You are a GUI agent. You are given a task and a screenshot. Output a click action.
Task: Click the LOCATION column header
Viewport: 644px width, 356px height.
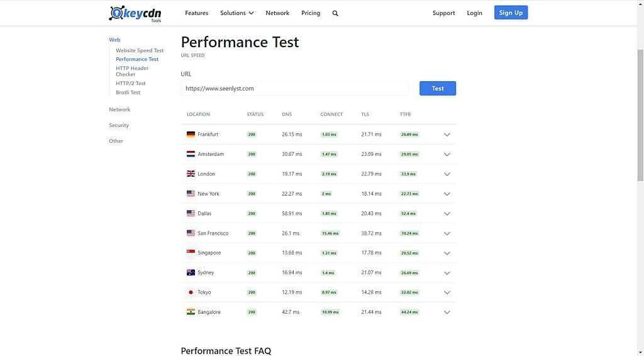[198, 114]
